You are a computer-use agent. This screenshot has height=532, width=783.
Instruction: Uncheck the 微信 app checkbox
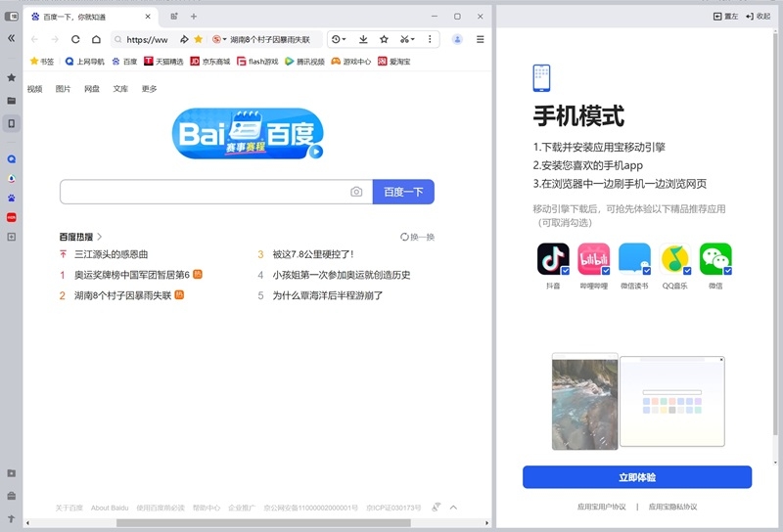pyautogui.click(x=727, y=271)
